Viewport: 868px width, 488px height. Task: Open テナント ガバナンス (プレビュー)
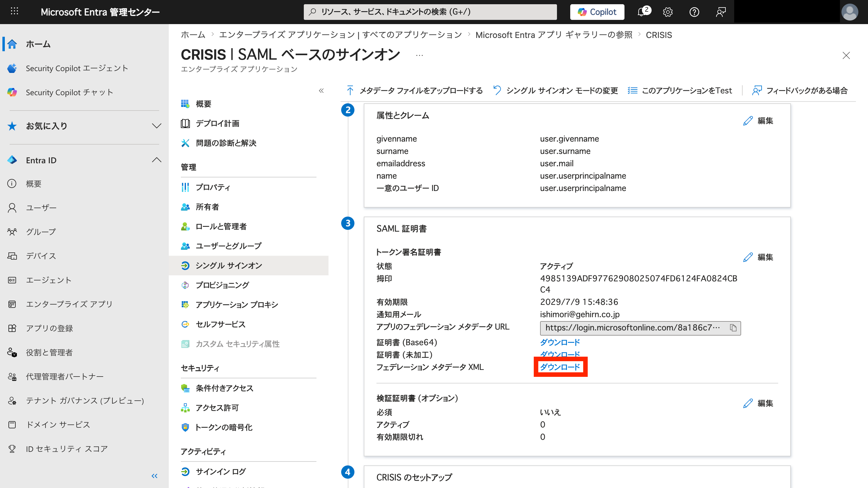click(84, 401)
